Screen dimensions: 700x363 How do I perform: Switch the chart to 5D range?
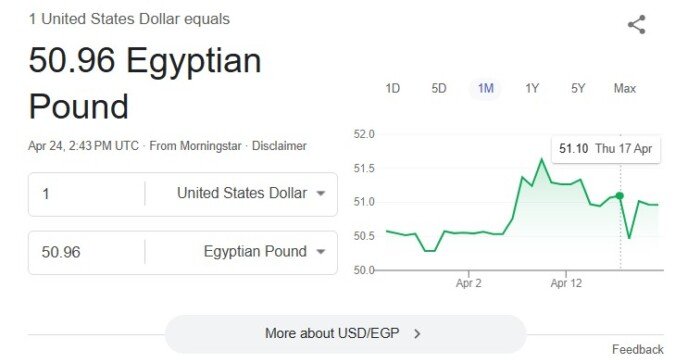click(x=439, y=88)
